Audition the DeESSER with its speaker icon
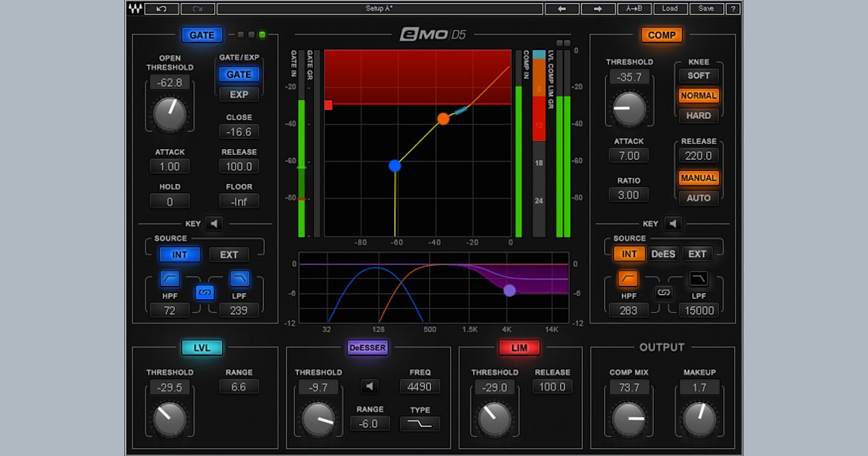This screenshot has width=868, height=456. tap(370, 386)
